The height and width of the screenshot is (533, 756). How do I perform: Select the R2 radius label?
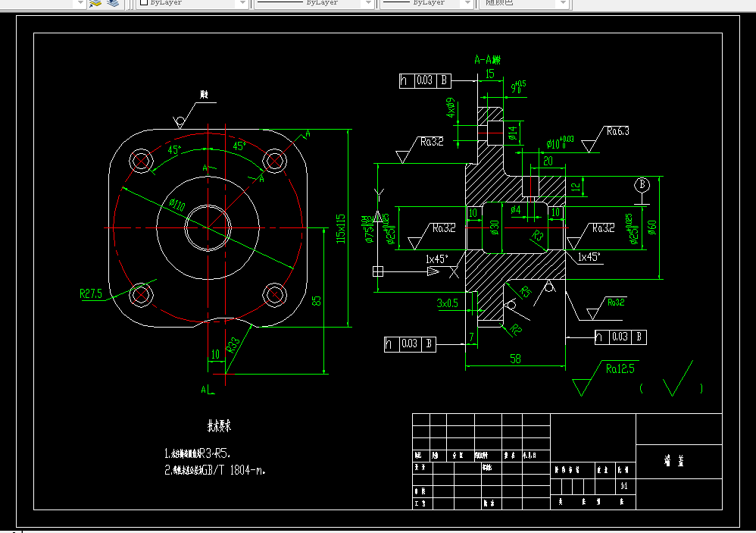pos(515,330)
